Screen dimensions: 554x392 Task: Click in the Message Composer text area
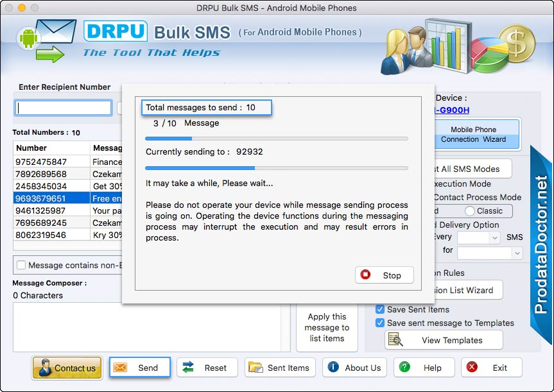coord(147,327)
